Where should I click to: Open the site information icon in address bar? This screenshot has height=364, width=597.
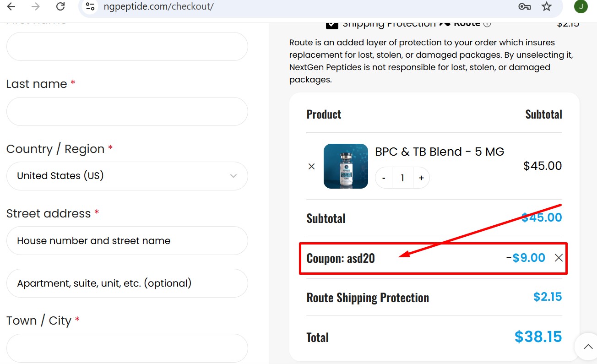[90, 7]
